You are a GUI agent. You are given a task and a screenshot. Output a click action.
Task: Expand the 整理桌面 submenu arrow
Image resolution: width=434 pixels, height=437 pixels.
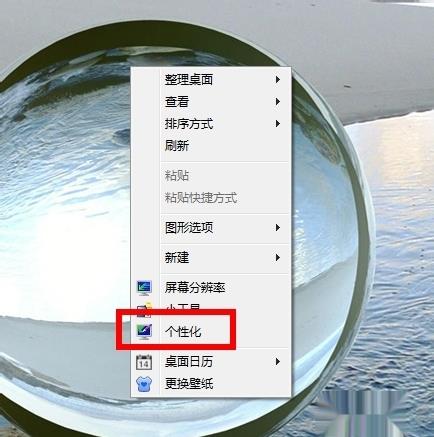(x=277, y=79)
